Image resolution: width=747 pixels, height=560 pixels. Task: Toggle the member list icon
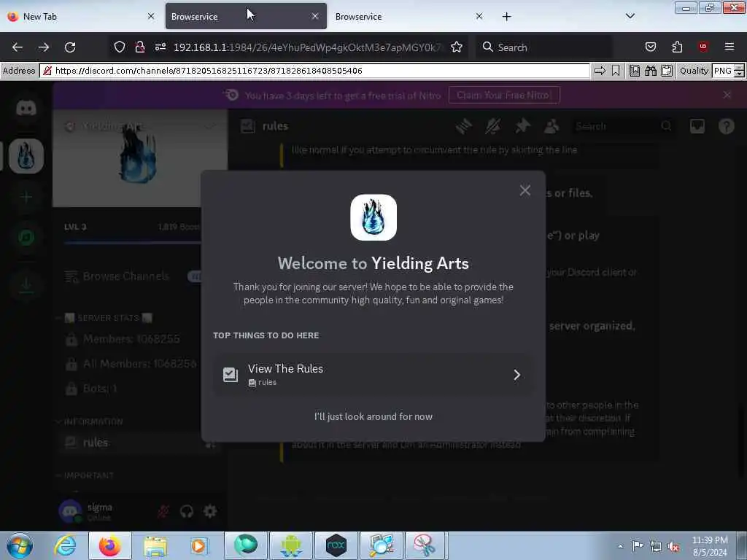click(x=551, y=126)
